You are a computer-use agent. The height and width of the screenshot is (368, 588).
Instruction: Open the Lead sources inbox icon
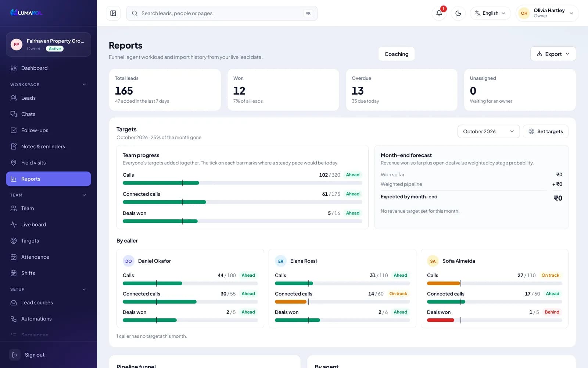click(x=14, y=302)
